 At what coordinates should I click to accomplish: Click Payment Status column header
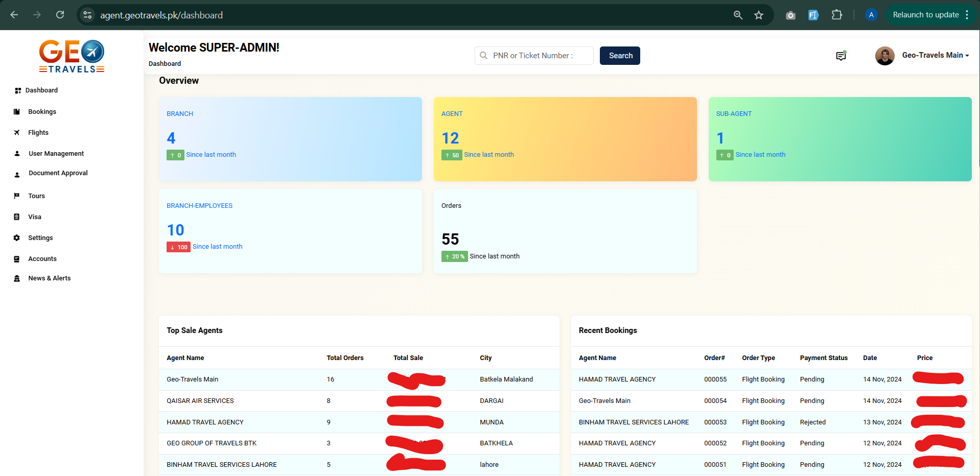824,358
